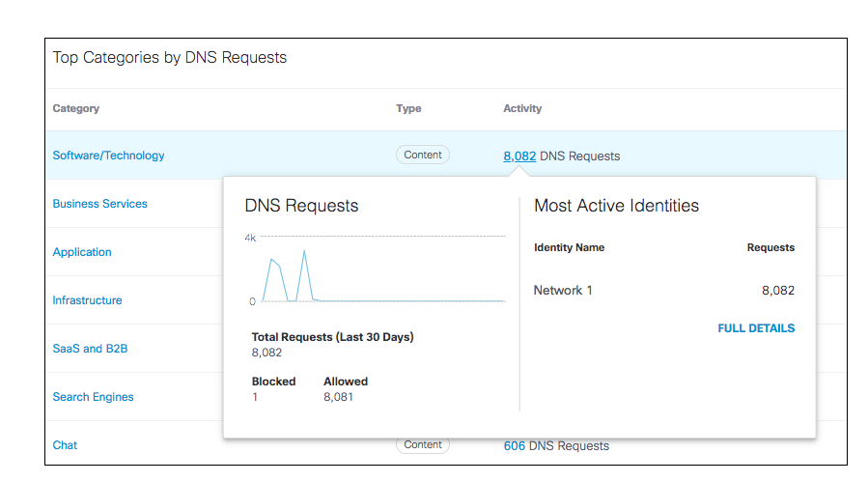This screenshot has height=482, width=868.
Task: Open the Search Engines category
Action: click(x=93, y=397)
